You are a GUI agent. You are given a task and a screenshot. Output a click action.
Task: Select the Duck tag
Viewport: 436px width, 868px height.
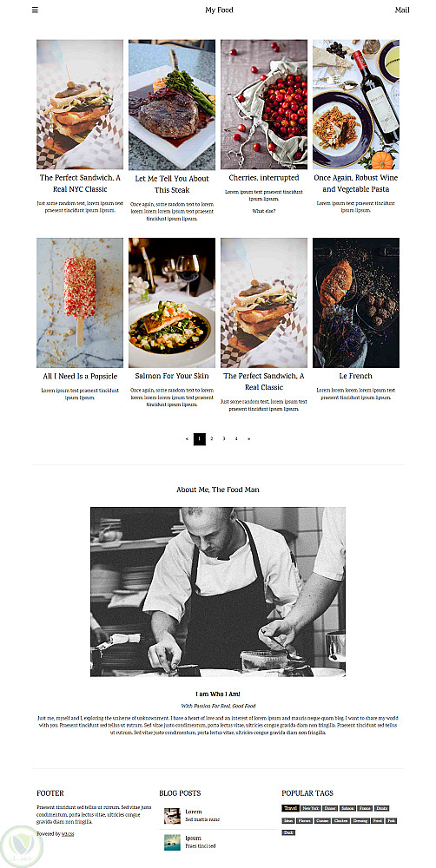pyautogui.click(x=288, y=832)
